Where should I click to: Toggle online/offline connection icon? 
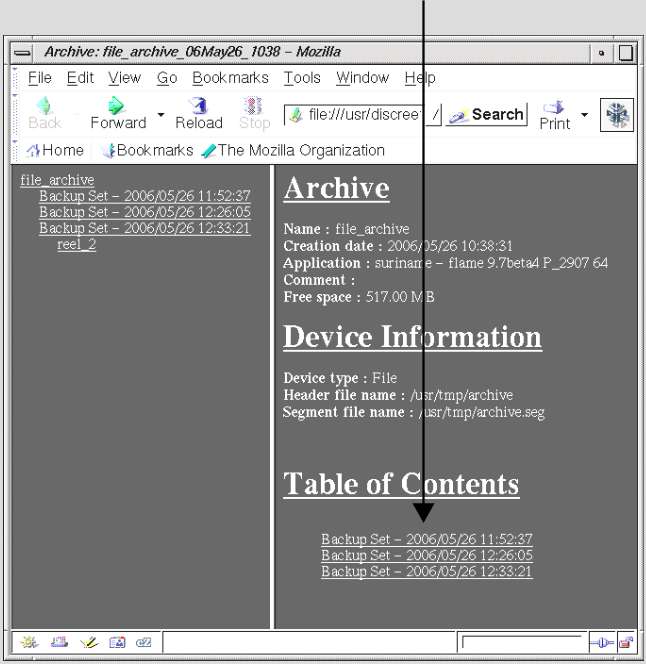[x=601, y=642]
